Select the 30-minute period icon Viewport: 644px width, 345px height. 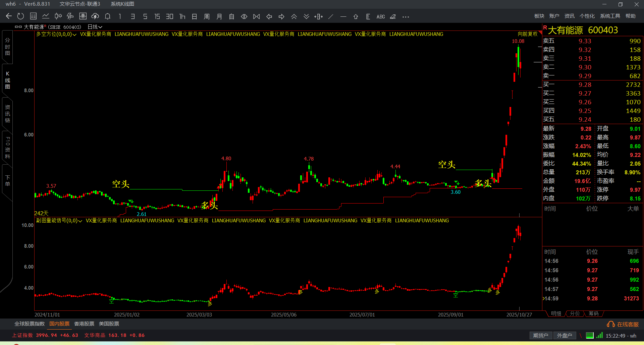[x=170, y=16]
